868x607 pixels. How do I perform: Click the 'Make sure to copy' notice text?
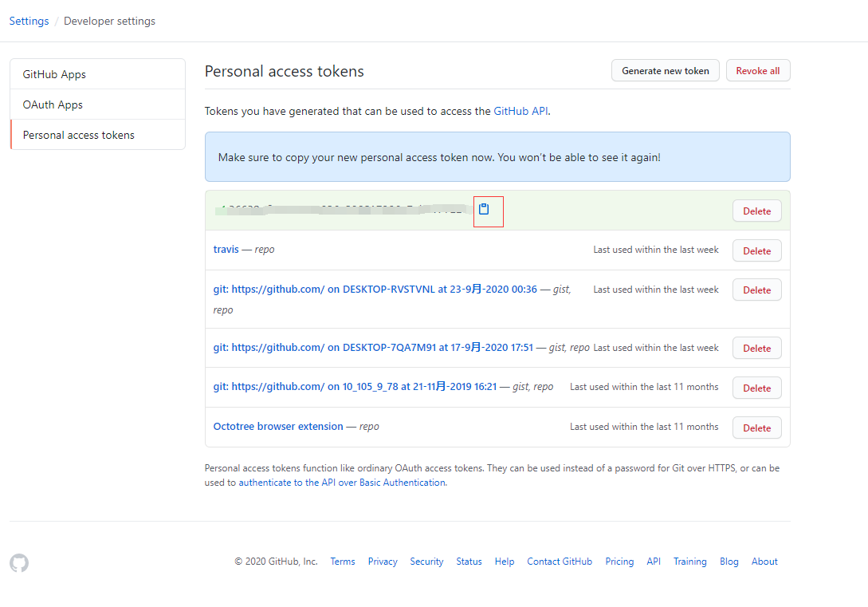[x=439, y=157]
